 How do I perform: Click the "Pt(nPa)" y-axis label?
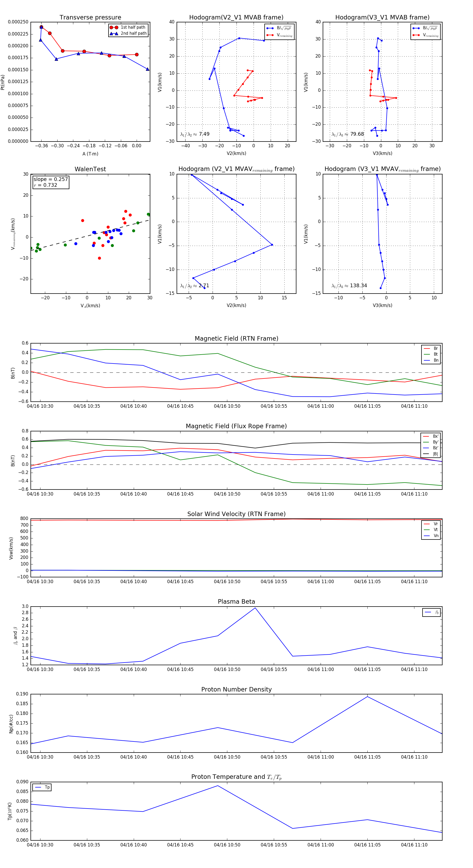[3, 82]
